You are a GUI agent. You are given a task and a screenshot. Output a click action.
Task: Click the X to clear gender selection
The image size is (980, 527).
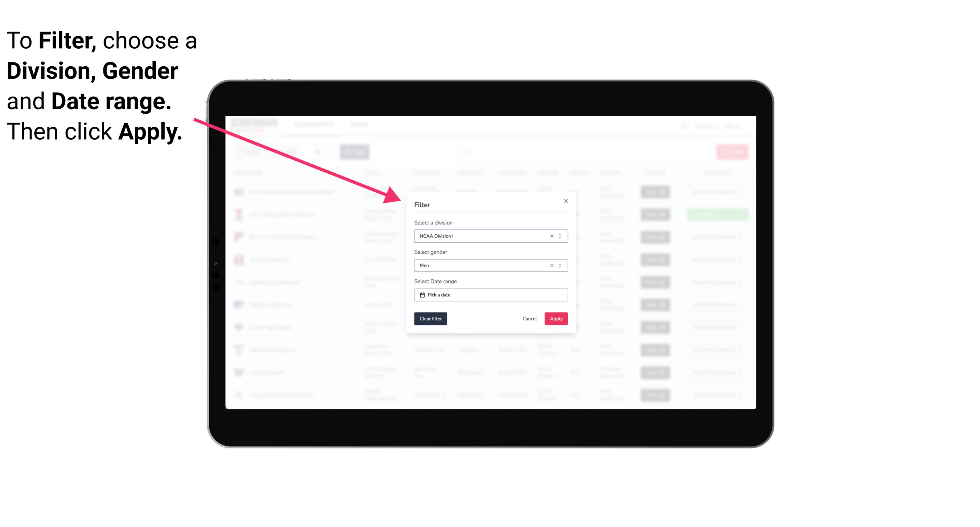[551, 265]
